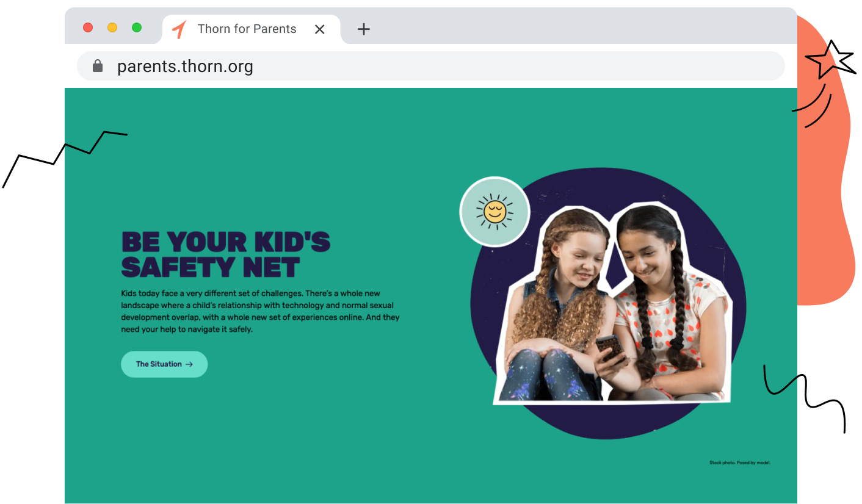Click the Stock photo. Posed by model. caption
The image size is (862, 504).
click(740, 463)
